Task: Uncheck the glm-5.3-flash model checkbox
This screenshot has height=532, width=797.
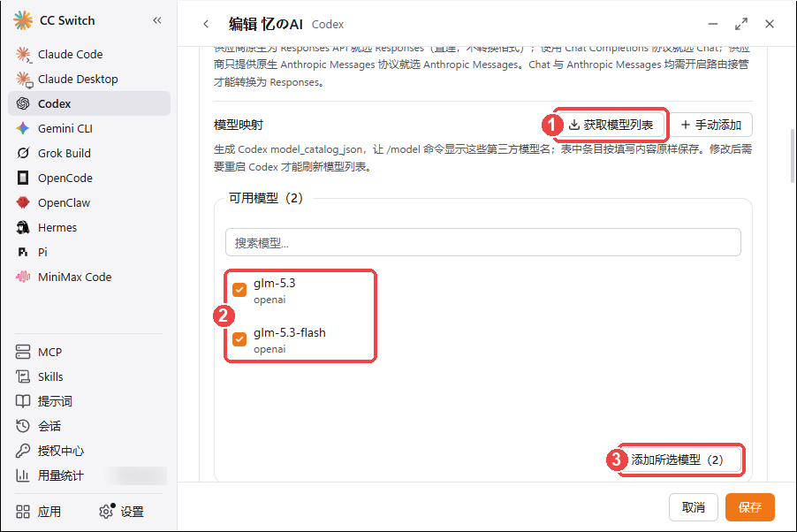Action: (x=239, y=339)
